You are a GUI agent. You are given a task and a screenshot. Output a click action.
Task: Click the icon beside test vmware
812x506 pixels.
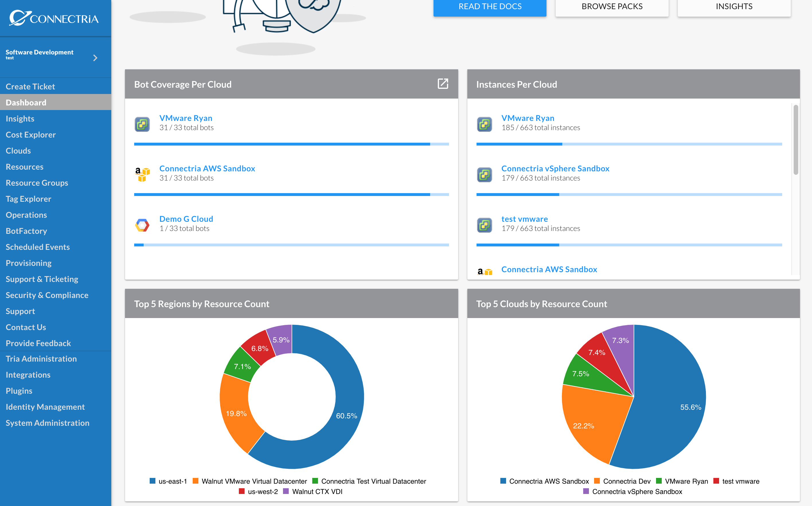(x=484, y=225)
